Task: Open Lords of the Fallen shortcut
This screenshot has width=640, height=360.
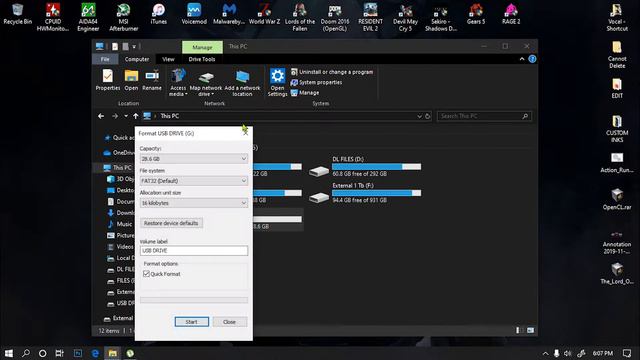Action: 300,17
